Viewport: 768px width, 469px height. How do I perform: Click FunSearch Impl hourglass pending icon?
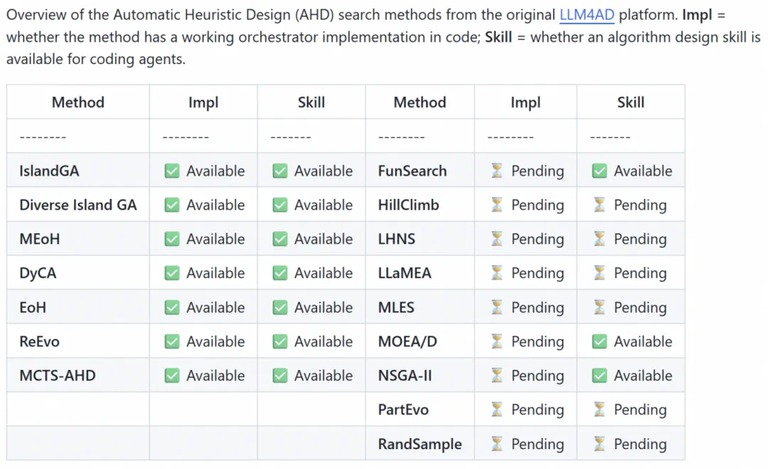coord(497,171)
